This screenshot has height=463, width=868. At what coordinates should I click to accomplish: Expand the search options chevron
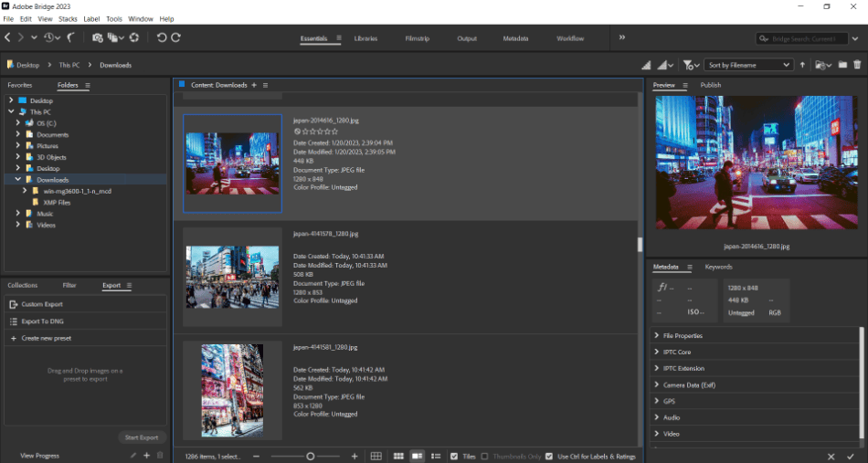(x=855, y=38)
